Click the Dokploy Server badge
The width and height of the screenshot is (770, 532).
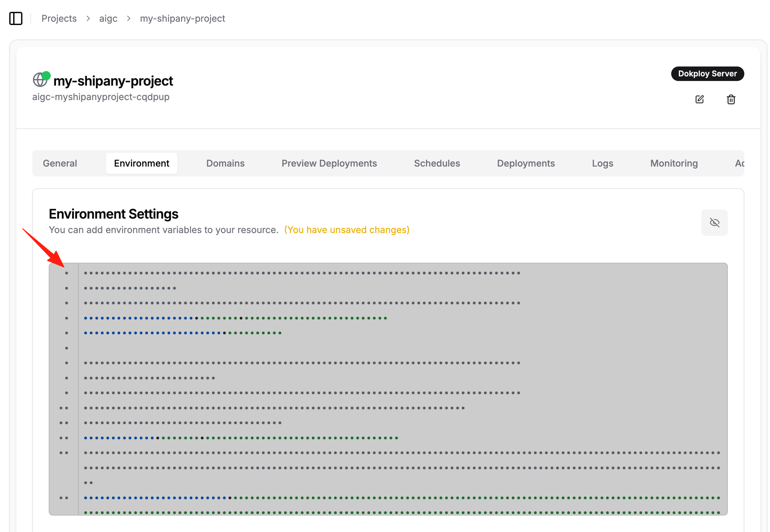click(707, 74)
